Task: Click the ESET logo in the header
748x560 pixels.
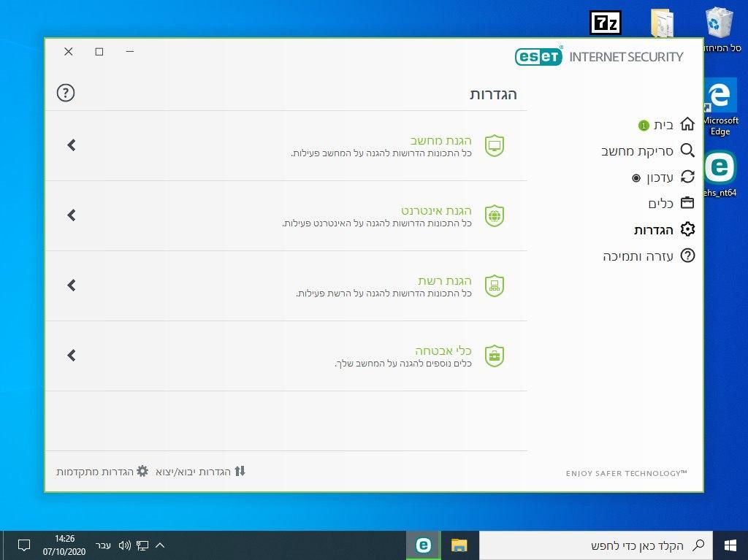Action: click(538, 57)
